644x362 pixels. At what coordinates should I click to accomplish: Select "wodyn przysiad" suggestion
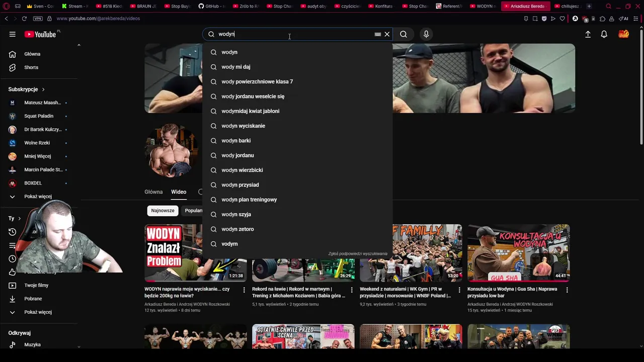click(297, 185)
